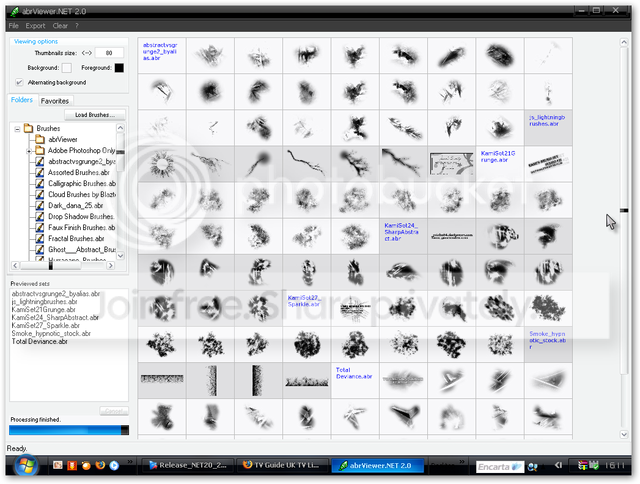Click the Encarta search box in taskbar

coord(500,467)
